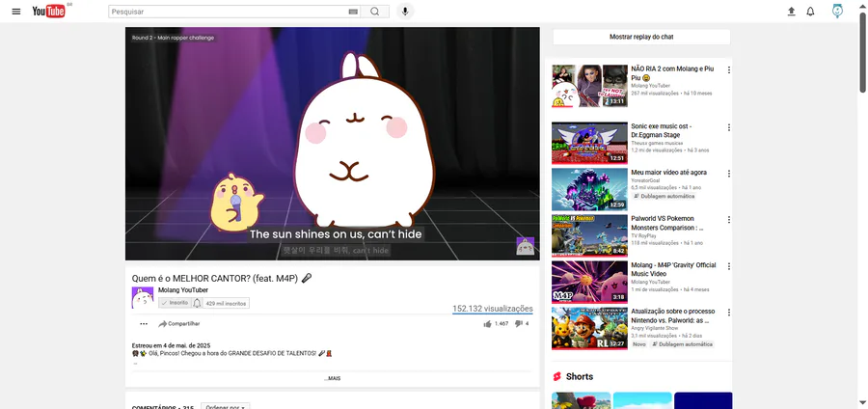This screenshot has width=868, height=409.
Task: Open options for NÃO RIA 2 video
Action: pyautogui.click(x=728, y=69)
